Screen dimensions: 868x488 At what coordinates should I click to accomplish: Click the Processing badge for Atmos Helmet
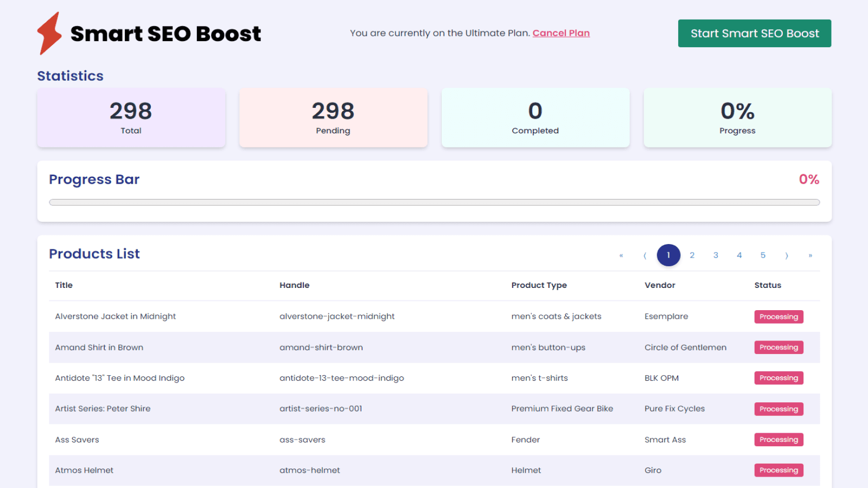pyautogui.click(x=778, y=470)
